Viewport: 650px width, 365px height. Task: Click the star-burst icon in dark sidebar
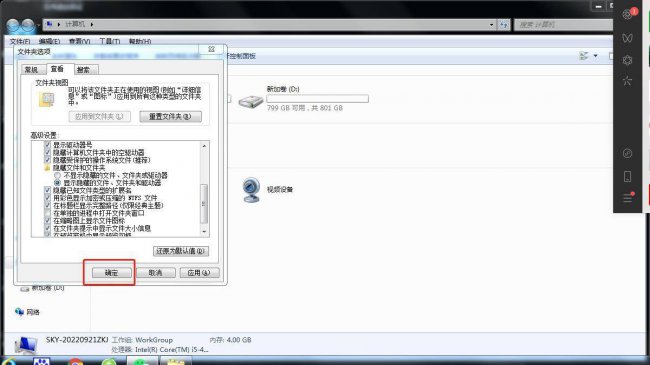pos(627,81)
